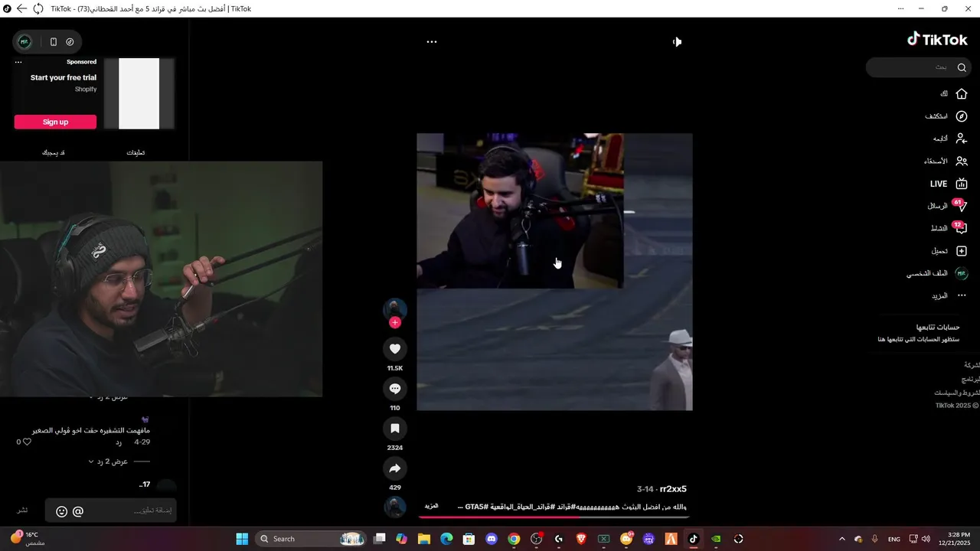Open the More three-dots sidebar item
The image size is (980, 551).
(962, 295)
